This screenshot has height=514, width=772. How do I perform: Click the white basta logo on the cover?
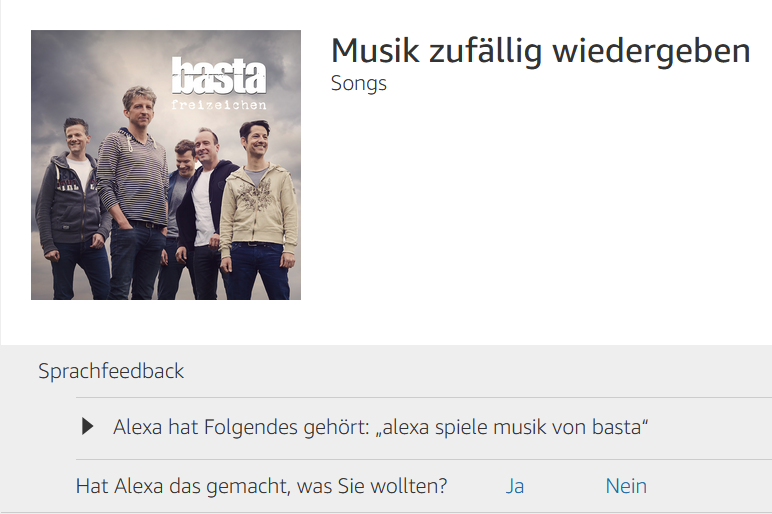tap(219, 75)
